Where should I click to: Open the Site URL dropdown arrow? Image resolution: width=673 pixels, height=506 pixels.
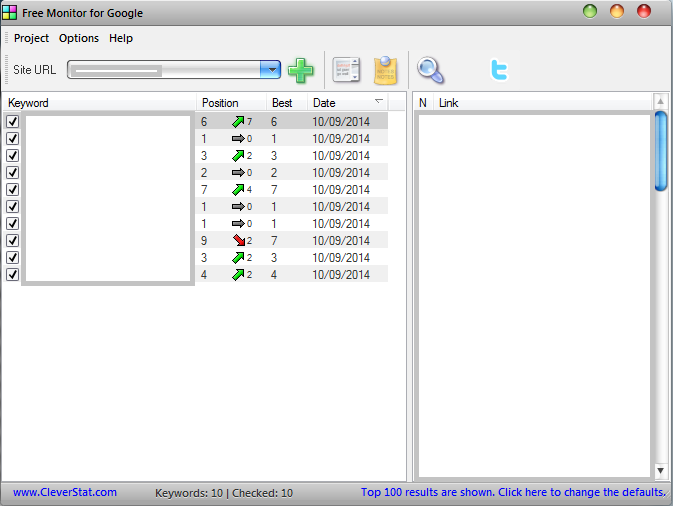coord(271,70)
